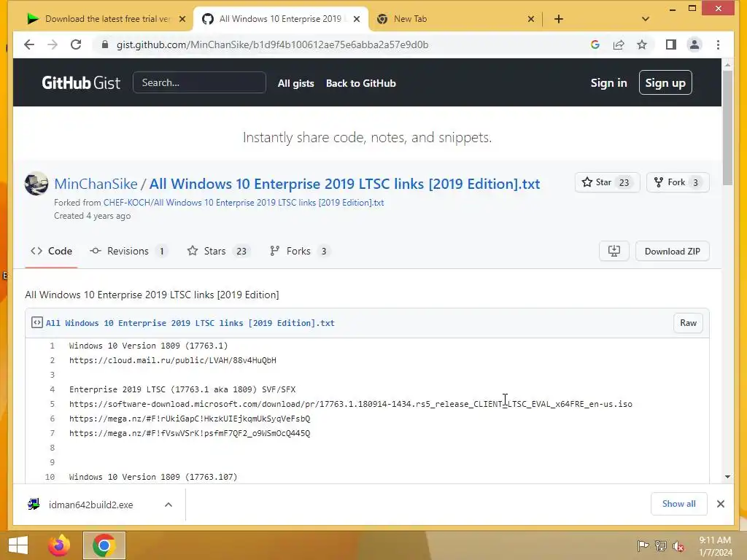This screenshot has width=747, height=560.
Task: Click the mega.nz URL on line 6
Action: pos(190,419)
